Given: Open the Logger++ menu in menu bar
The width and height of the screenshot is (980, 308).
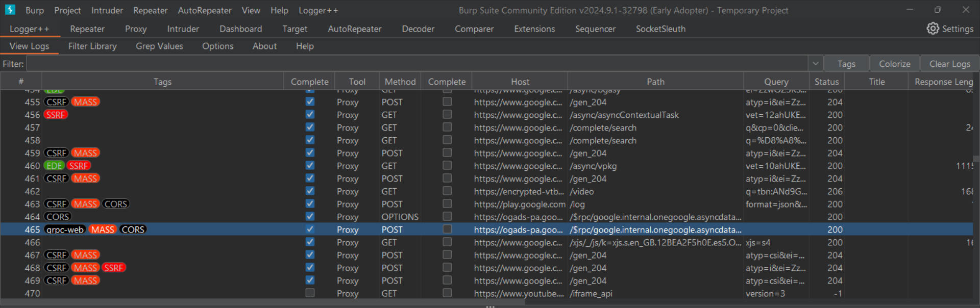Looking at the screenshot, I should 318,10.
